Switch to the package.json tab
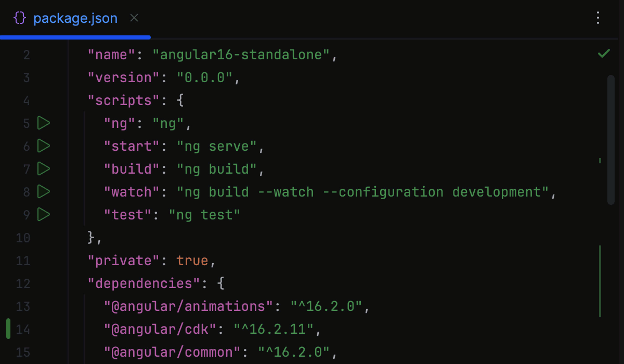This screenshot has height=364, width=624. point(75,18)
